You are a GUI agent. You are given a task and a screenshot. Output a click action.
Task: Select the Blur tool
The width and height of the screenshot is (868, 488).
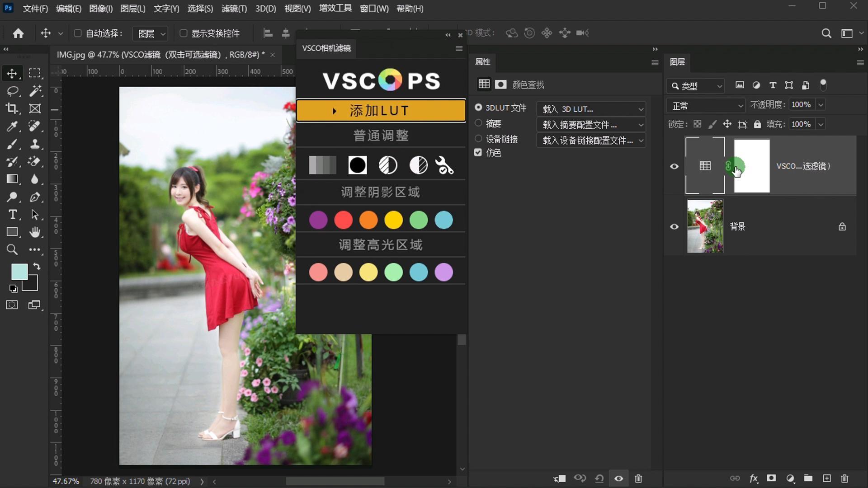[35, 179]
